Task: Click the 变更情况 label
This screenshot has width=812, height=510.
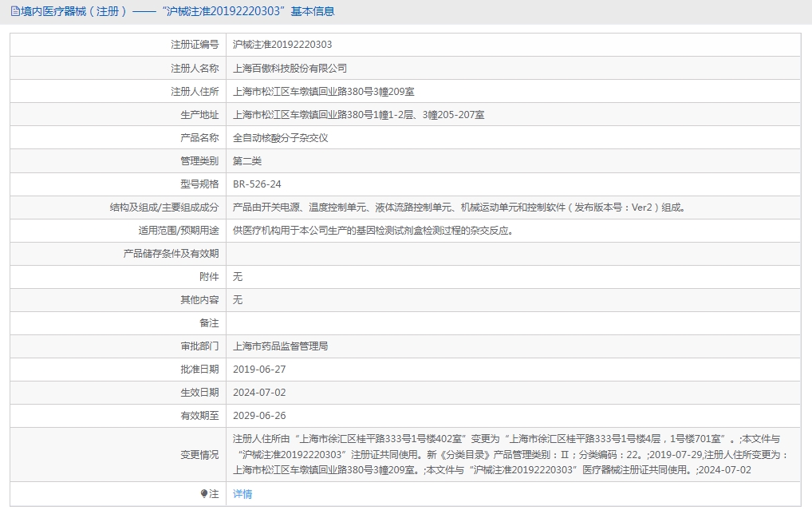Action: tap(199, 455)
